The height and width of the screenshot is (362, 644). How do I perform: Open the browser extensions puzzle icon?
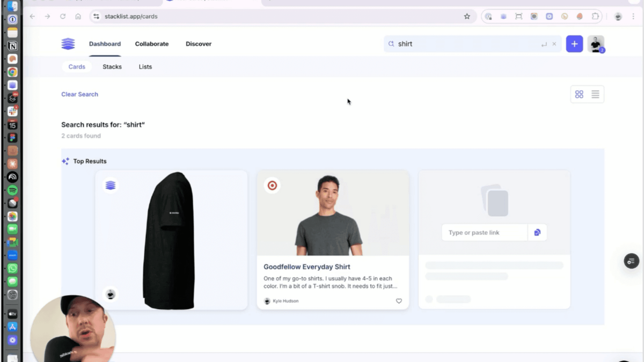pos(595,17)
